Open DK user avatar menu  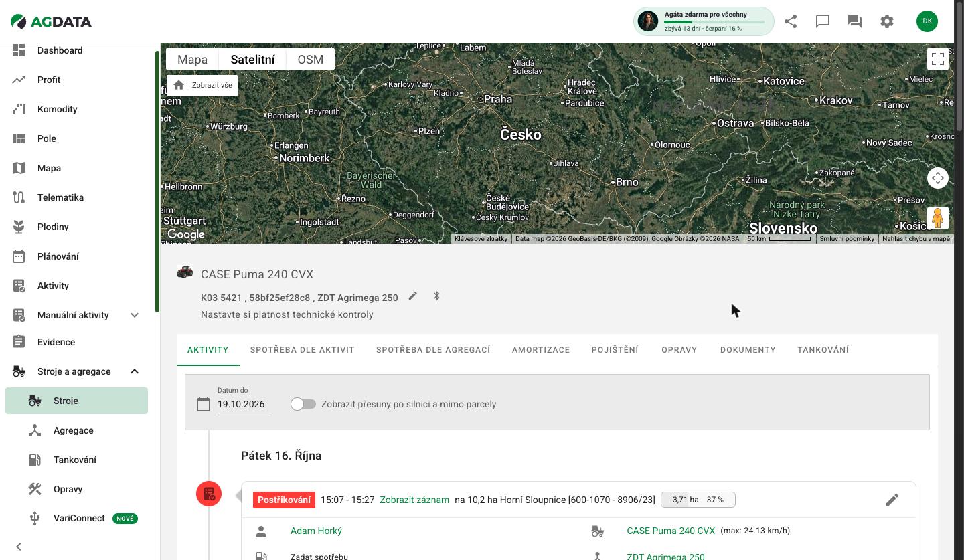point(927,21)
